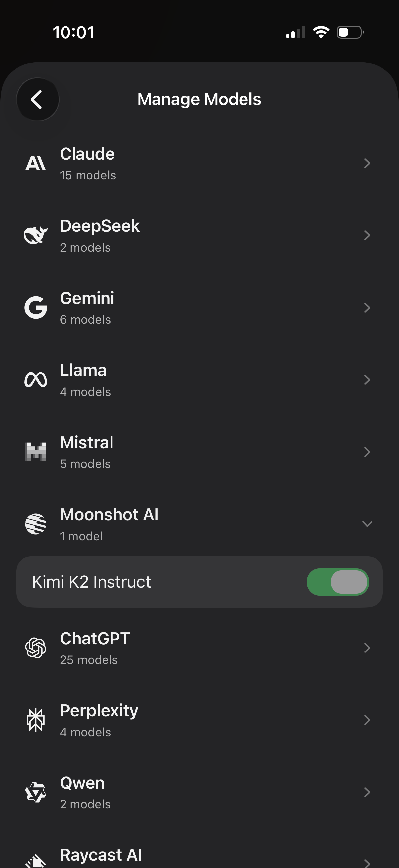Tap the Mistral pixel M icon

36,452
